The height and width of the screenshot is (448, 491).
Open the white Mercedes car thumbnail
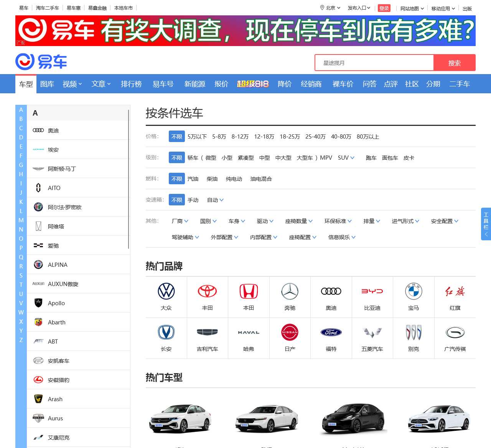click(x=439, y=418)
